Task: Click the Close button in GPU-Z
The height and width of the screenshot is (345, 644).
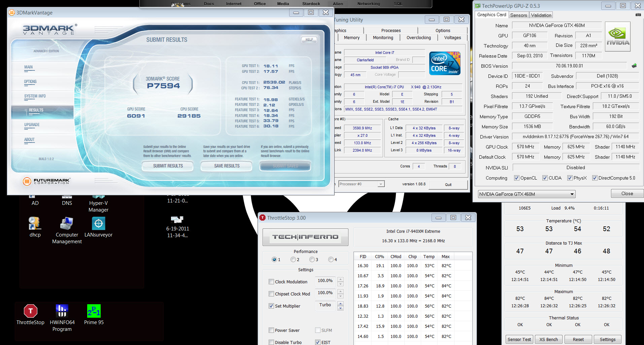Action: pos(627,194)
